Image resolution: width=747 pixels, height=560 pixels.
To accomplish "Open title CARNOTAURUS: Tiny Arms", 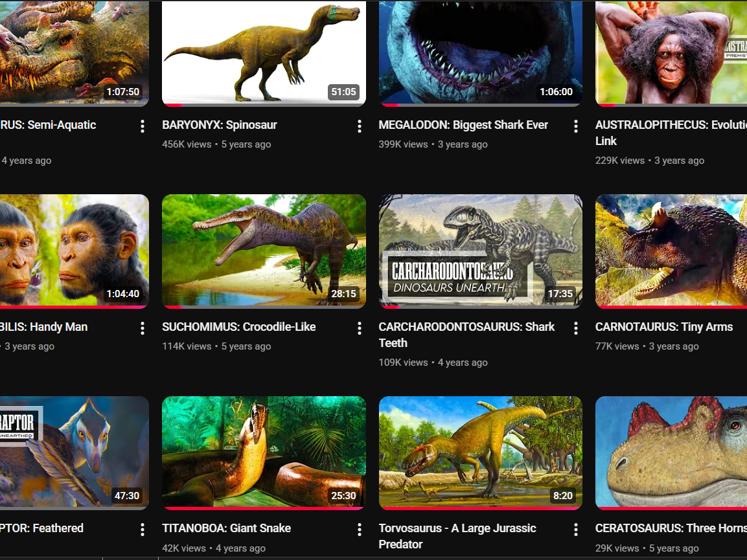I will coord(664,327).
